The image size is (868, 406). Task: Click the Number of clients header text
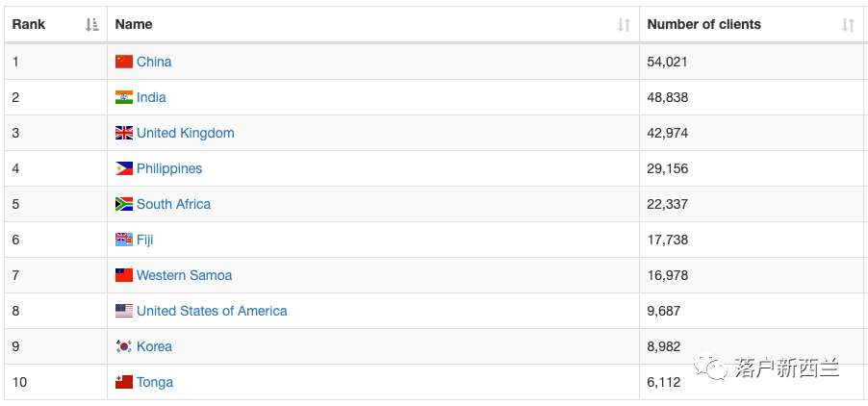click(703, 24)
